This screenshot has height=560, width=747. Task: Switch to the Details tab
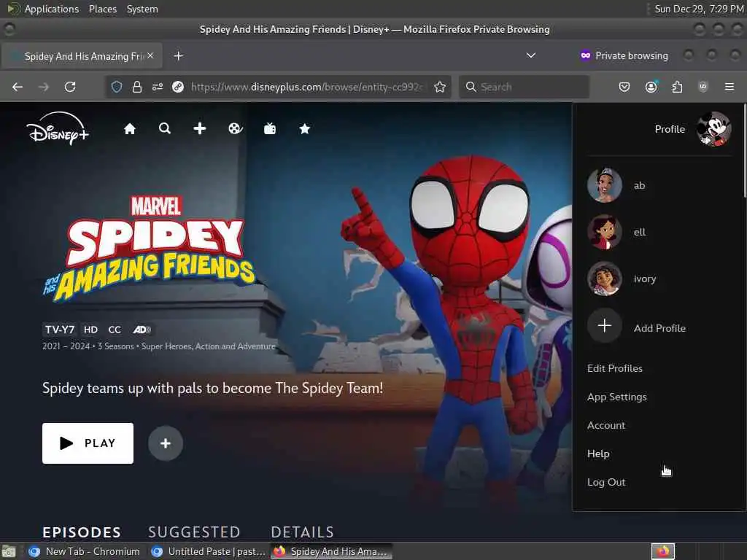(302, 532)
